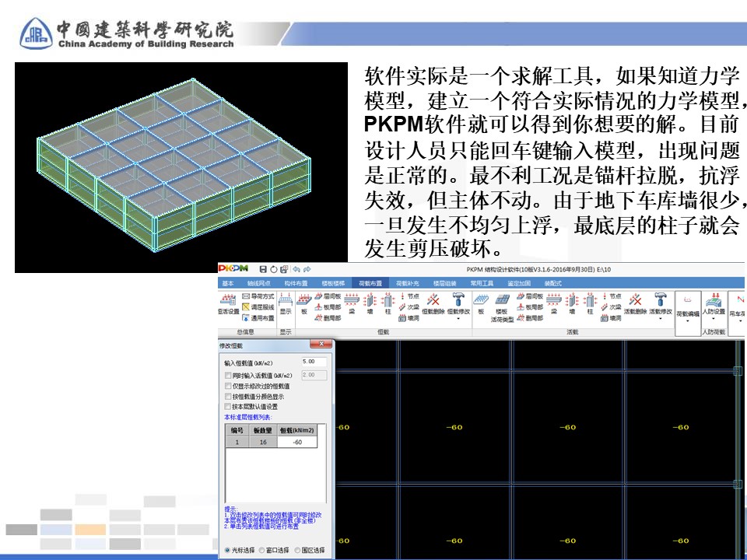Enable 同时输入活载值 checkbox
This screenshot has width=747, height=560.
(x=227, y=375)
